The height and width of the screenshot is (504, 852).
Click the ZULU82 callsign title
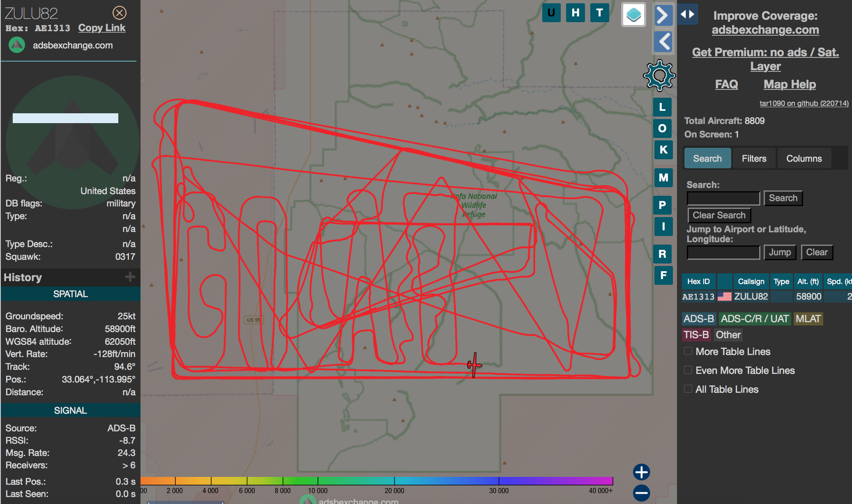[31, 14]
